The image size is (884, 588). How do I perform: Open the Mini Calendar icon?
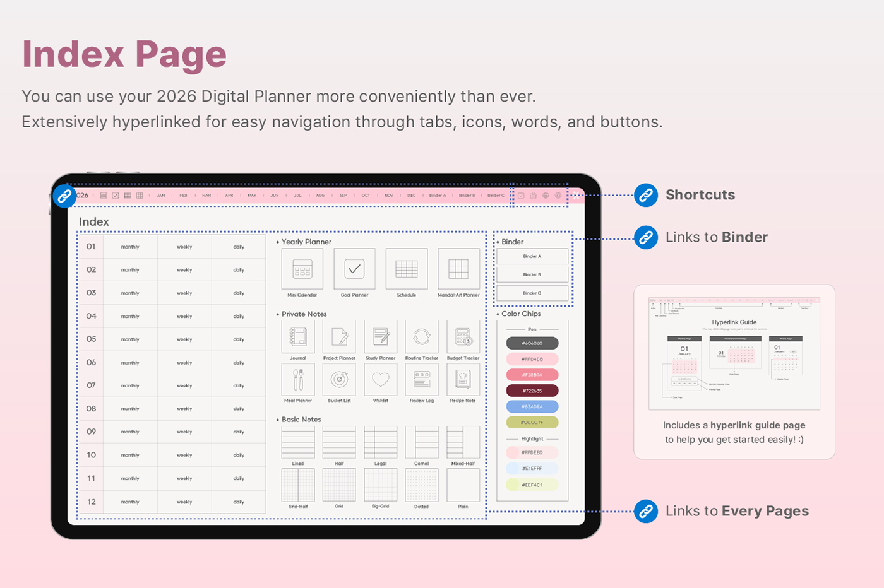pyautogui.click(x=302, y=269)
